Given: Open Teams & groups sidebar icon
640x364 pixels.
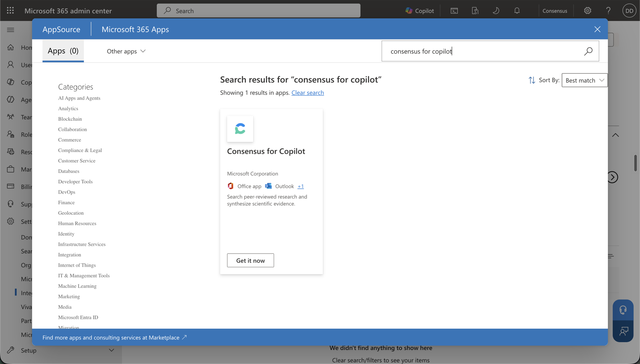Looking at the screenshot, I should pyautogui.click(x=11, y=117).
